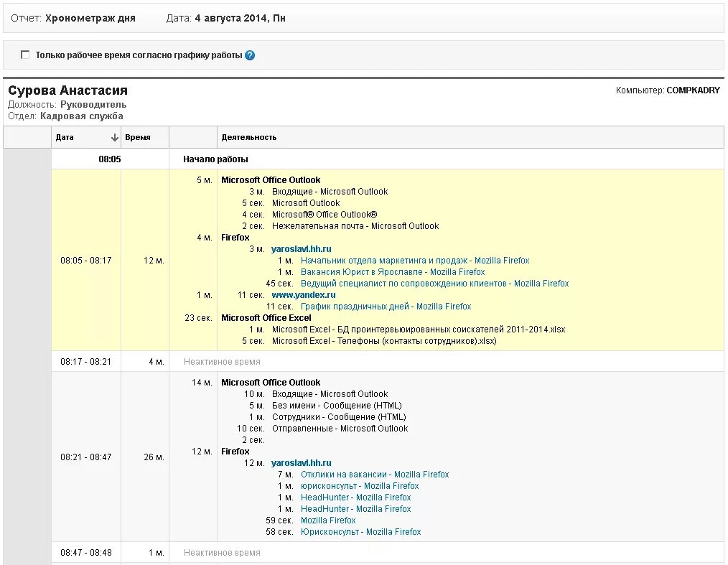This screenshot has width=728, height=565.
Task: Open yaroslavl.hh.ru link in 08:21 - 08:47 block
Action: click(302, 463)
